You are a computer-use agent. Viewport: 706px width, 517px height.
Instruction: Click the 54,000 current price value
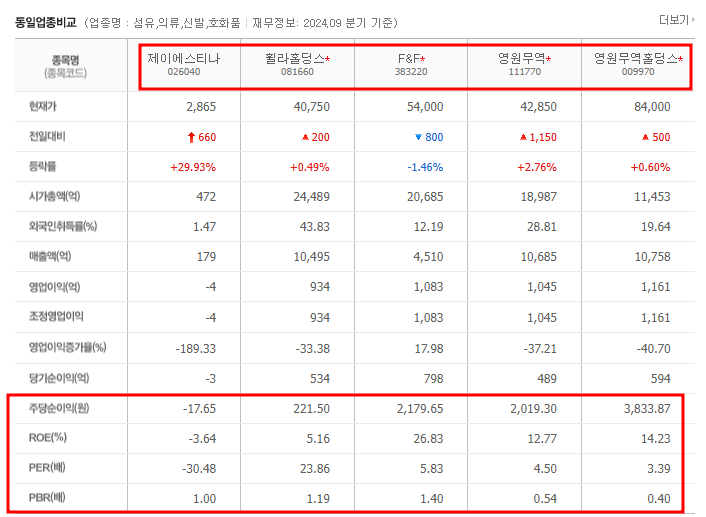coord(425,107)
